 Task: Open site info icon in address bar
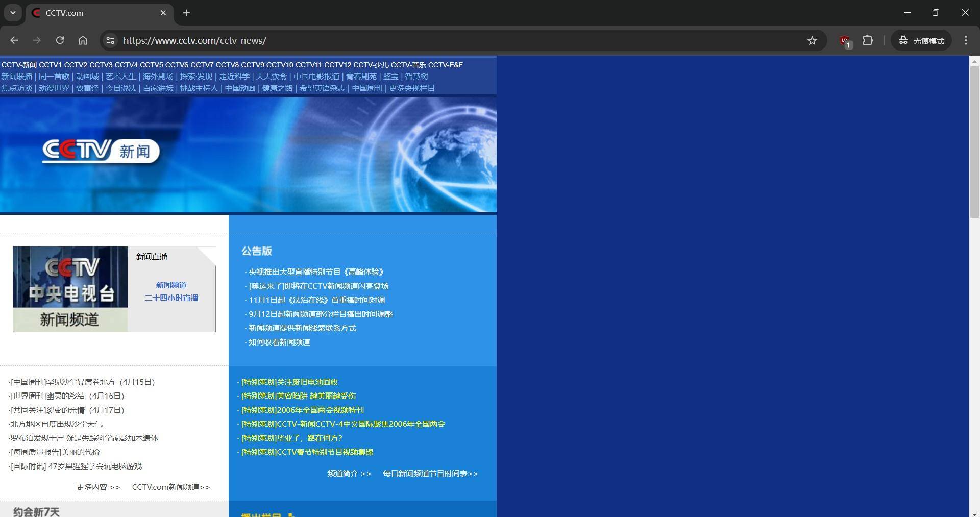click(110, 40)
